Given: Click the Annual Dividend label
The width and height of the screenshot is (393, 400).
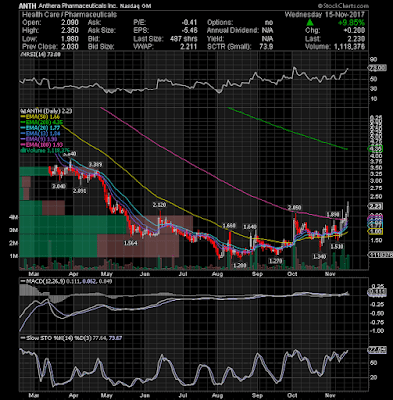Looking at the screenshot, I should tap(233, 30).
